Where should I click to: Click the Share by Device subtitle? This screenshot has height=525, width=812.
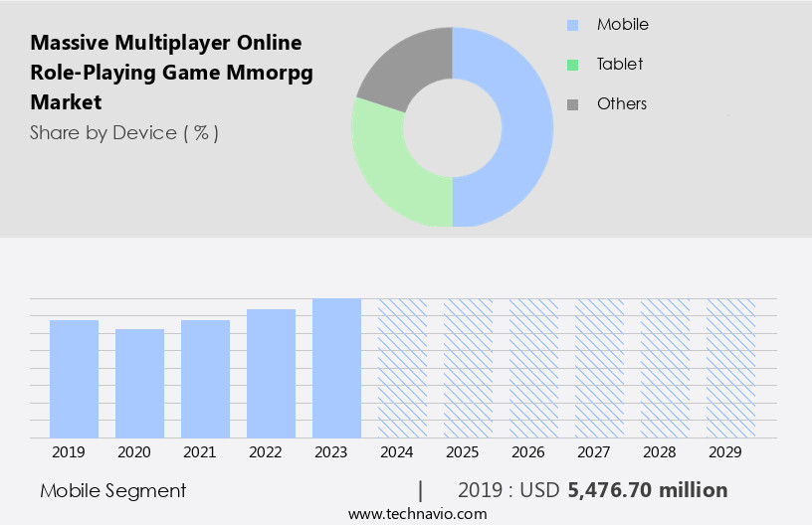click(123, 132)
